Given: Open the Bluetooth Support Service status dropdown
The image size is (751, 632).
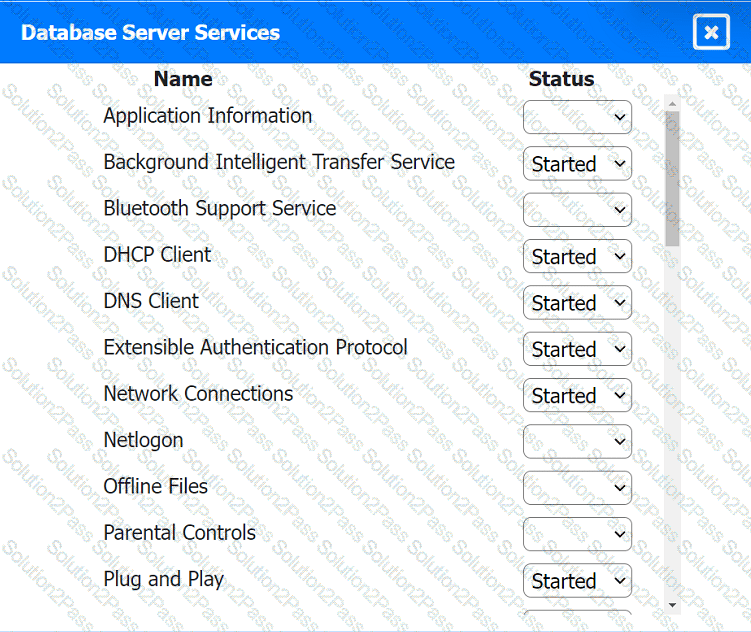Looking at the screenshot, I should [x=577, y=210].
